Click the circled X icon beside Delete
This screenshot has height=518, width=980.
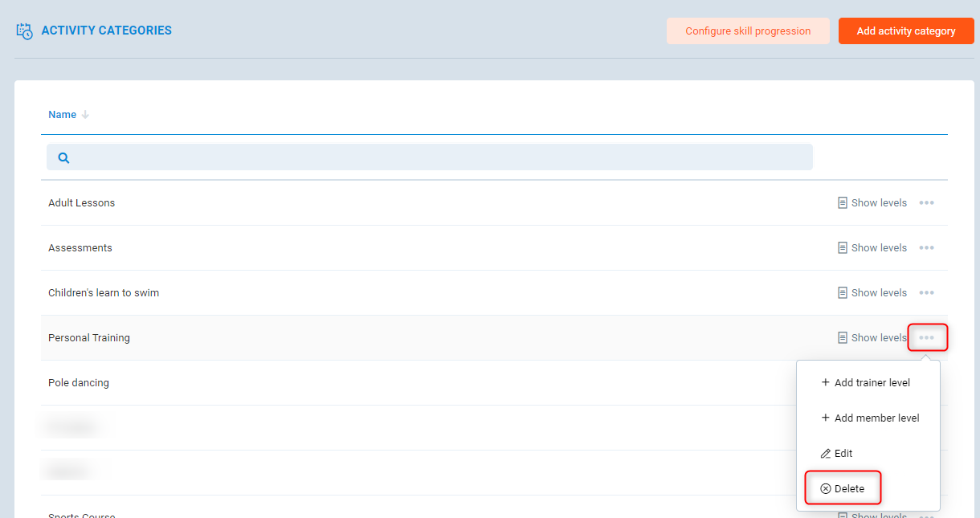(825, 489)
